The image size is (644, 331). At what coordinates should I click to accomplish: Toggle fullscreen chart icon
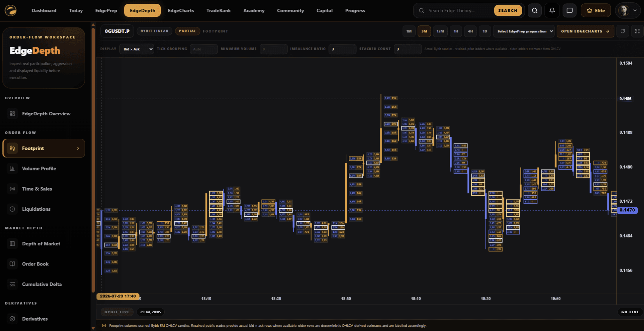(637, 31)
